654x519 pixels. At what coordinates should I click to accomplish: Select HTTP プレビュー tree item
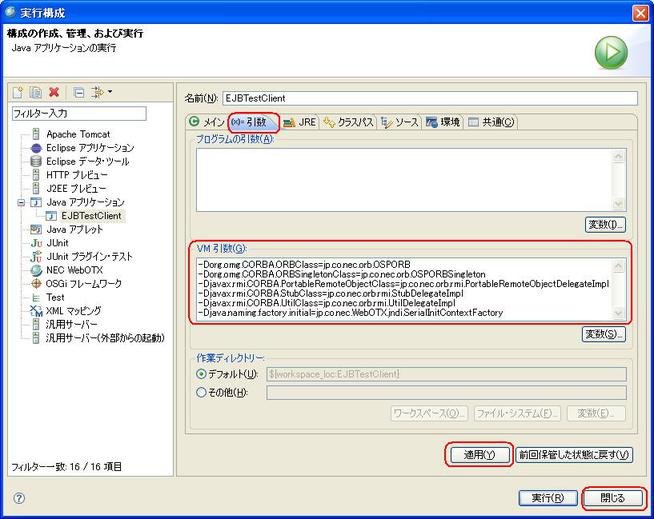click(x=77, y=175)
